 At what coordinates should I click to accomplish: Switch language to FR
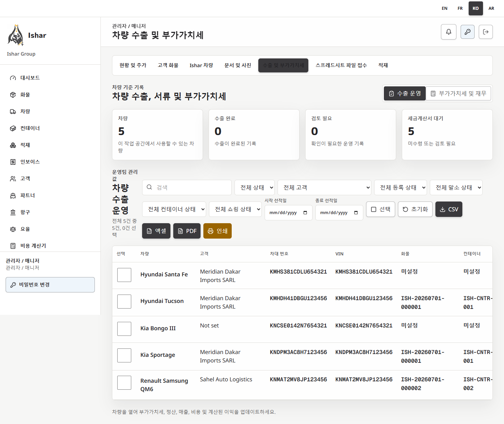pos(460,8)
